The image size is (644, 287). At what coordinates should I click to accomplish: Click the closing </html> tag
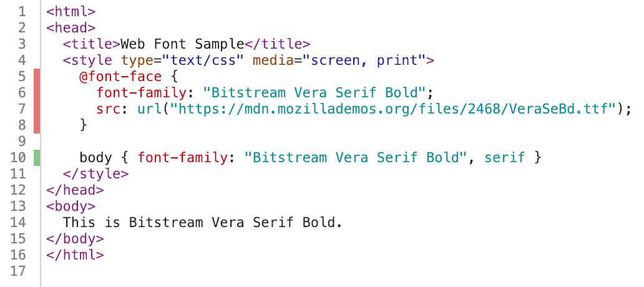coord(75,255)
